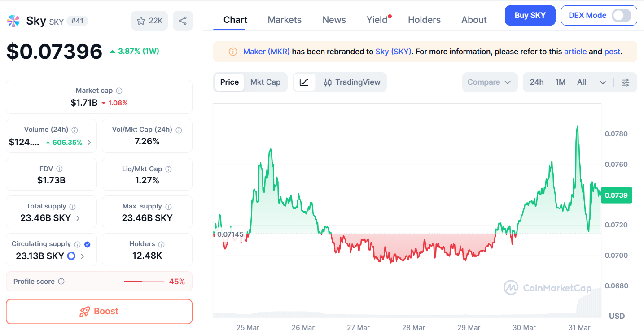Click info icon beside Vol/Mkt Cap (24h)

coord(179,130)
